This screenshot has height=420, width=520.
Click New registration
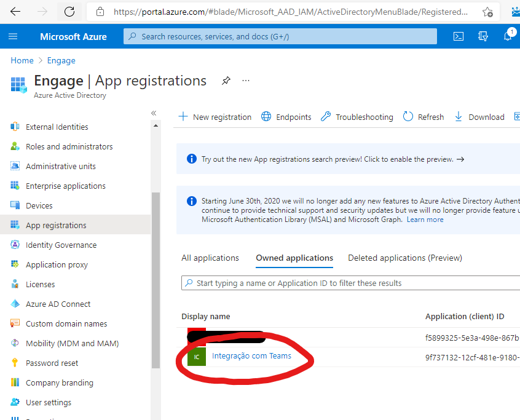click(x=215, y=117)
